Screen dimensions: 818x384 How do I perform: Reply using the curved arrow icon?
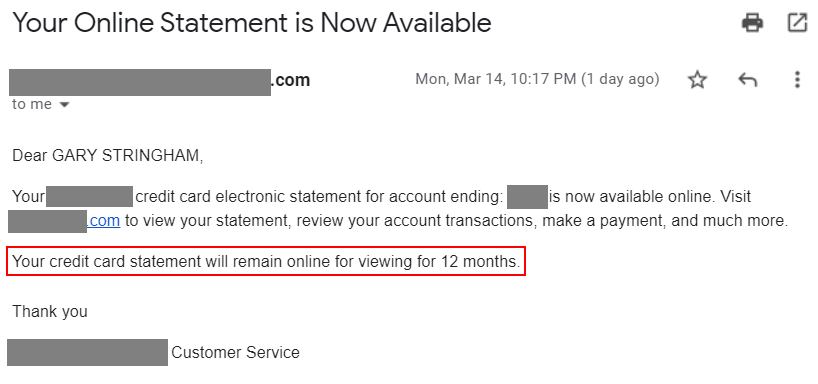coord(748,80)
